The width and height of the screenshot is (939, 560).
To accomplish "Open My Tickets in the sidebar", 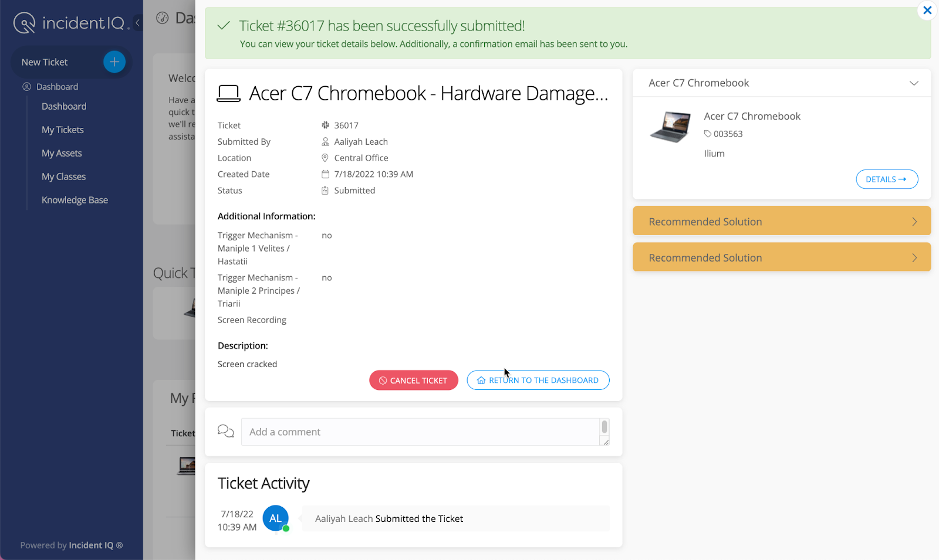I will pos(63,130).
